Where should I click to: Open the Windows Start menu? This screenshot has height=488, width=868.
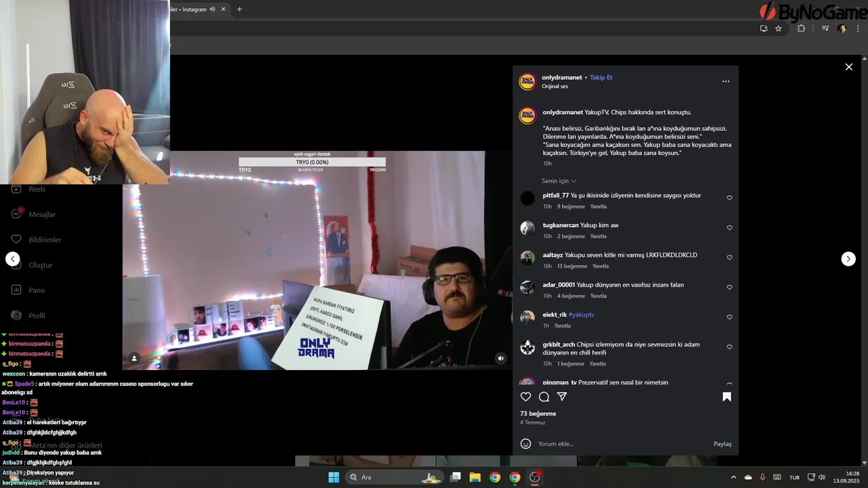334,477
